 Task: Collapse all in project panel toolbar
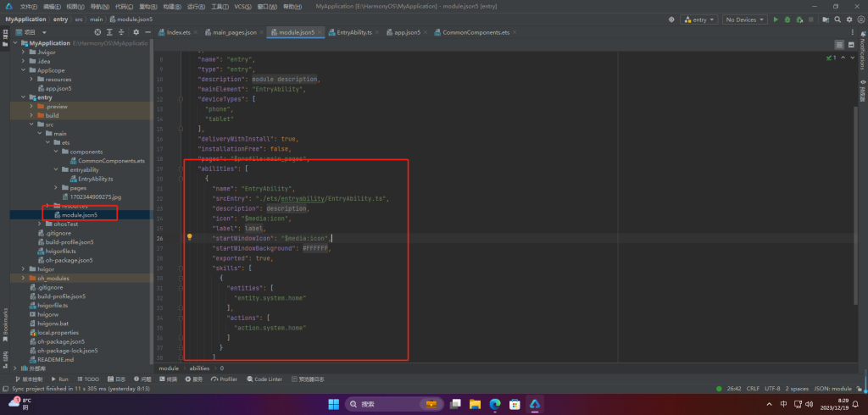coord(122,32)
